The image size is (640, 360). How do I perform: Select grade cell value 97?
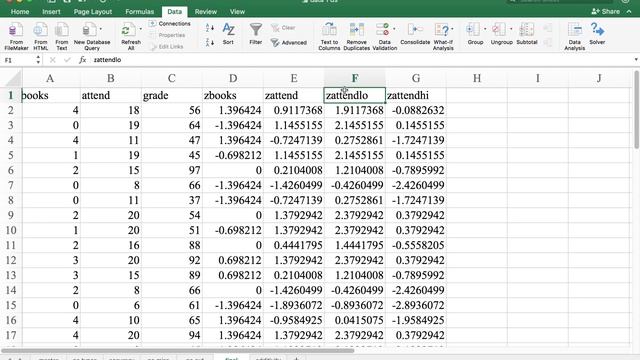[172, 170]
